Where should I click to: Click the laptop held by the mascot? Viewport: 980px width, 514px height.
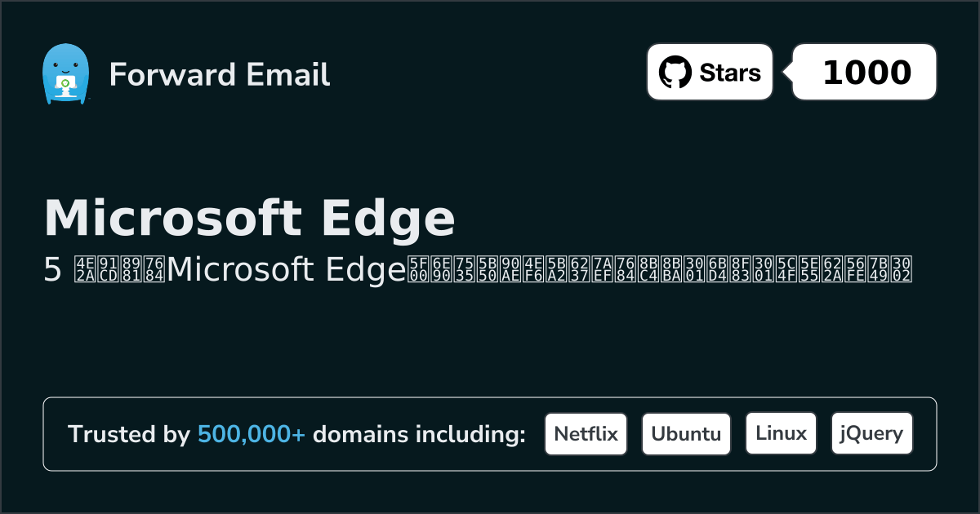pyautogui.click(x=65, y=84)
